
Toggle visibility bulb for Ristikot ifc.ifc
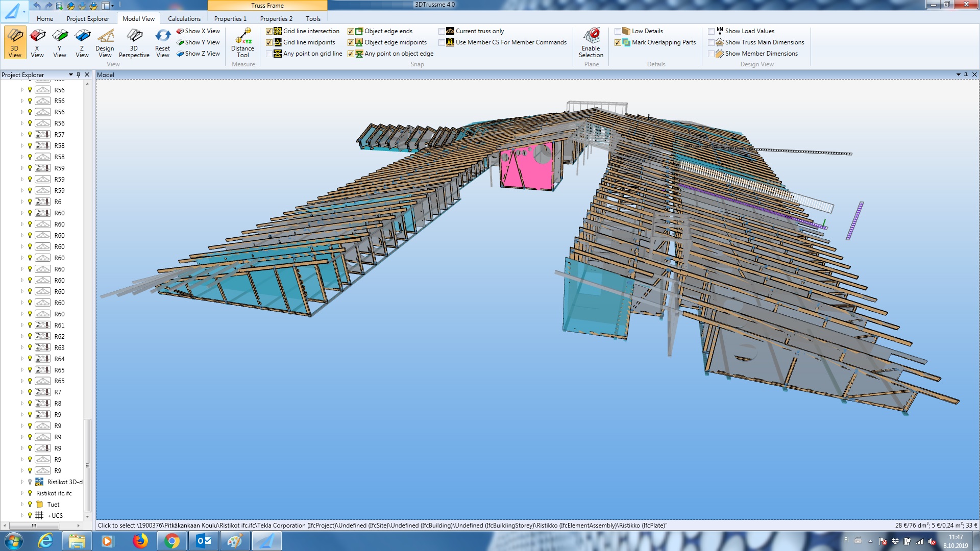[30, 493]
